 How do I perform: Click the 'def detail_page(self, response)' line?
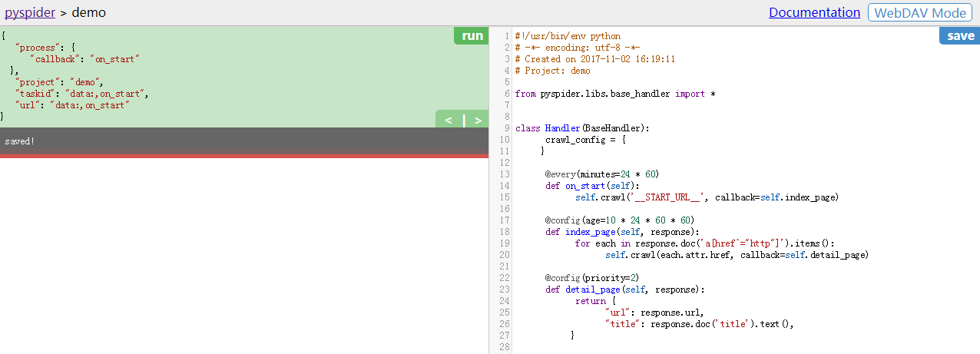point(624,289)
